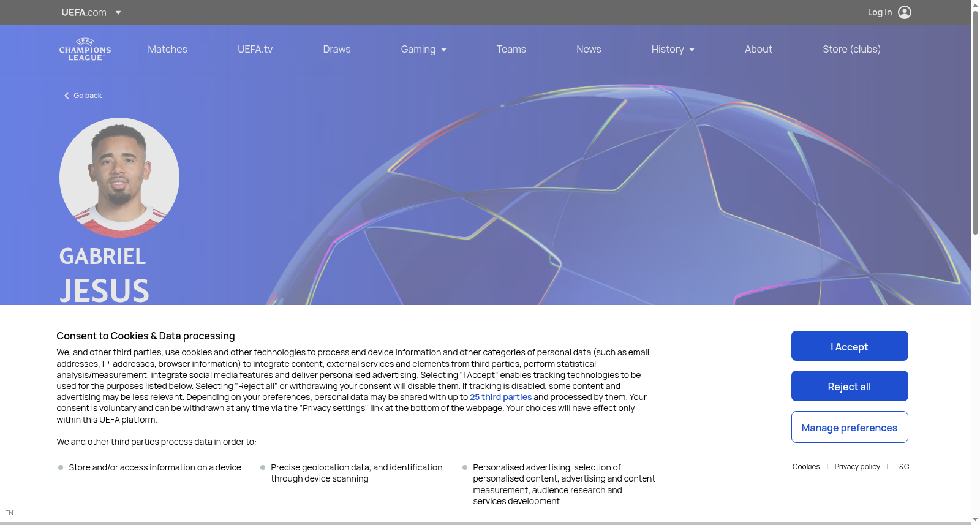This screenshot has height=525, width=980.
Task: Click the scrollbar up arrow
Action: 975,5
